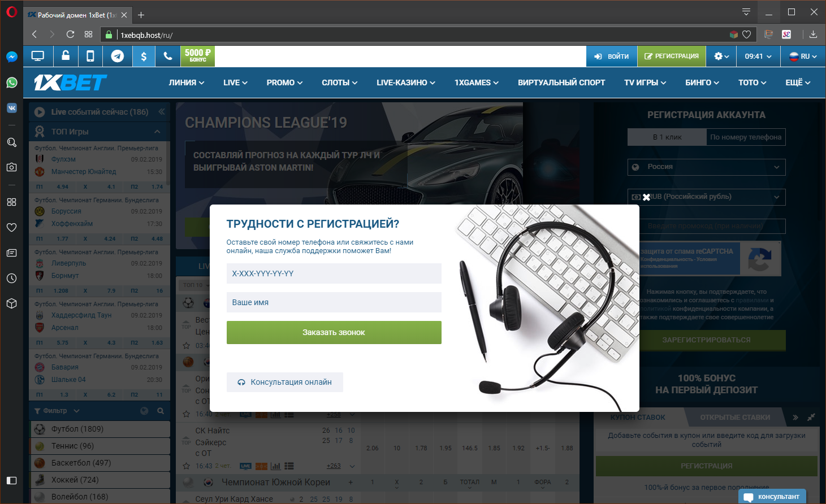Viewport: 826px width, 504px height.
Task: Open the 1XGAMES menu
Action: (x=477, y=82)
